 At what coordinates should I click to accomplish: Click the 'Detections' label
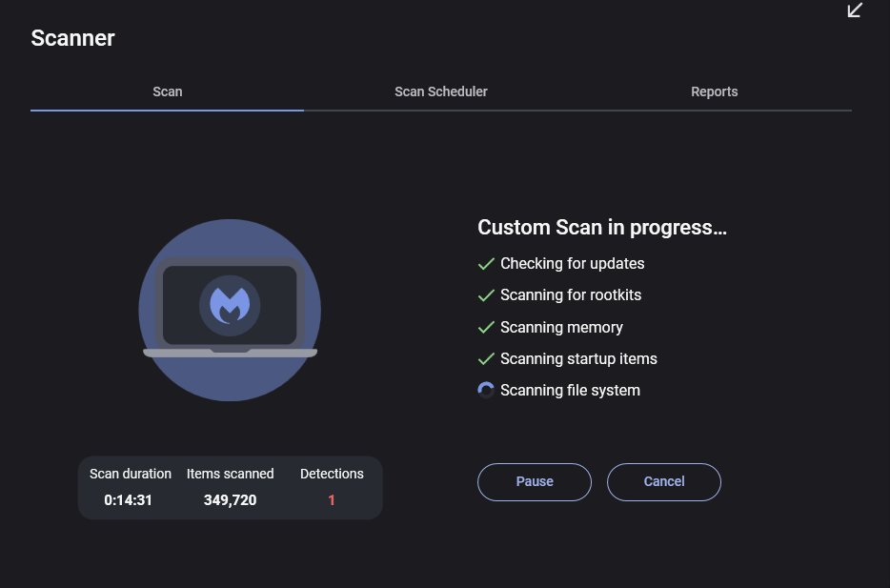(332, 474)
